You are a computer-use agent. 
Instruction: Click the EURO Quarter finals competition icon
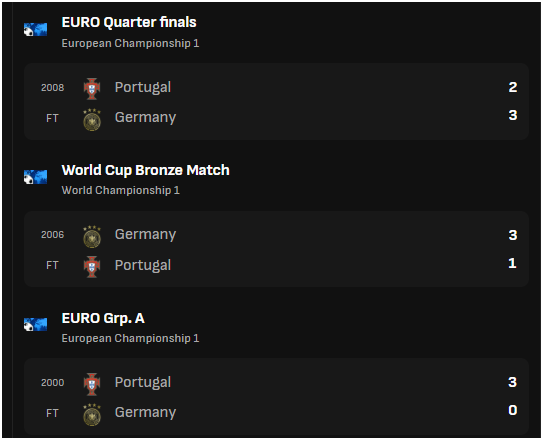35,29
